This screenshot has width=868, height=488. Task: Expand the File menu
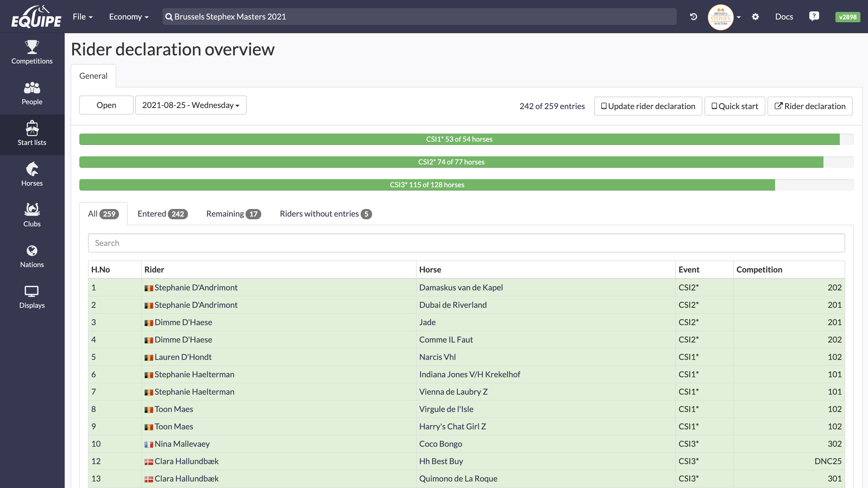[x=83, y=17]
